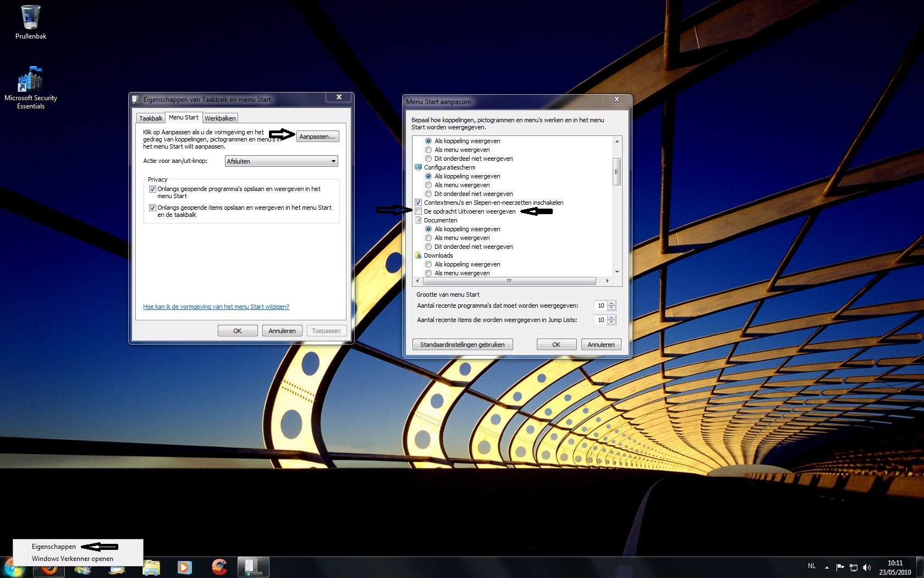This screenshot has height=578, width=924.
Task: Select 'Als menu weergeven' under Configuratiescherm
Action: (x=428, y=185)
